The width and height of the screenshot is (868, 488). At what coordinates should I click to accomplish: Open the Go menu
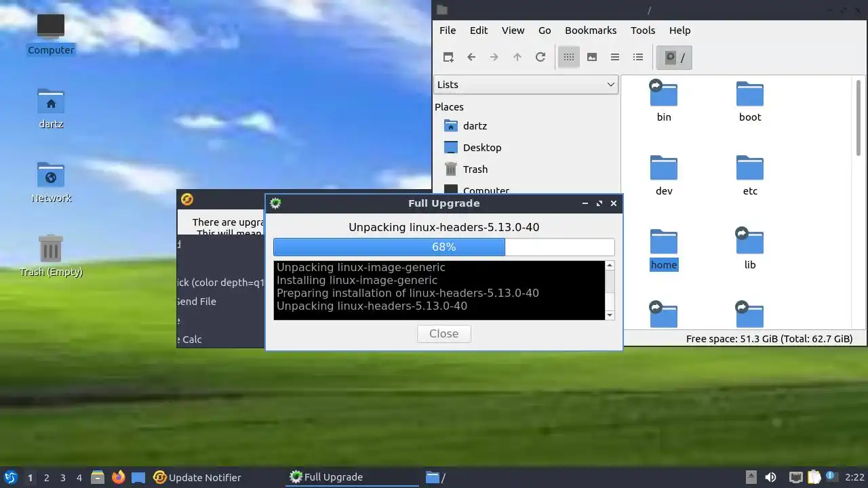point(545,30)
